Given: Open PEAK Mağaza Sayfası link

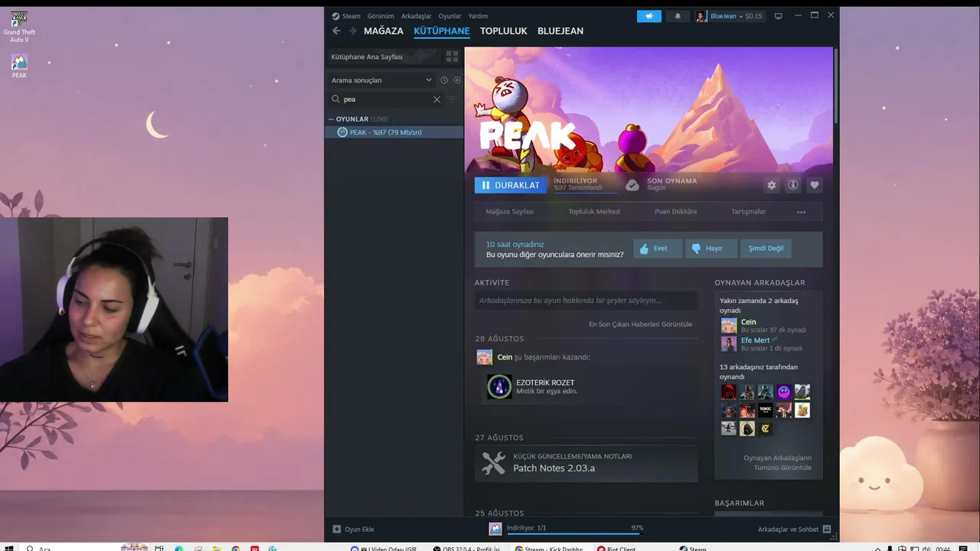Looking at the screenshot, I should coord(510,212).
